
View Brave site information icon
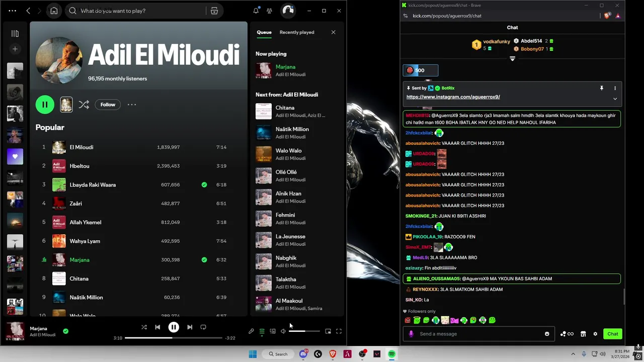click(406, 16)
